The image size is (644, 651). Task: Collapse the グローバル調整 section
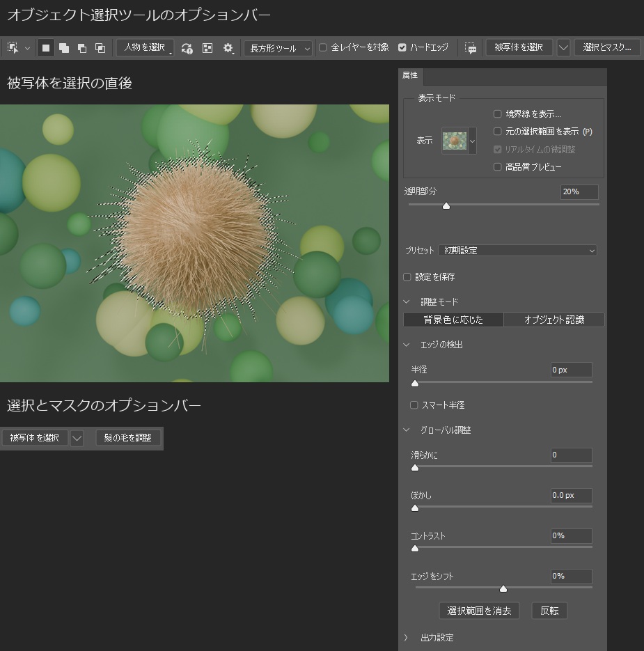click(x=407, y=430)
